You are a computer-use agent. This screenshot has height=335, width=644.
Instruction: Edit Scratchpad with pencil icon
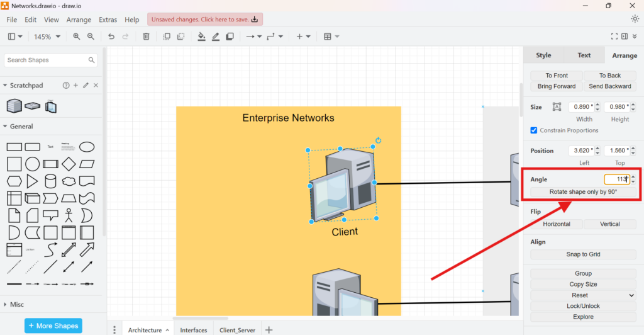(x=86, y=85)
